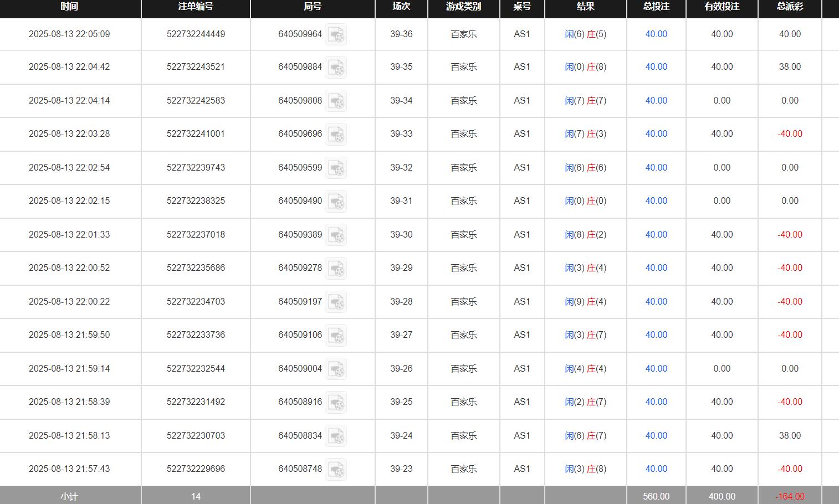Sort by 总派彩 column header
839x504 pixels.
[790, 7]
